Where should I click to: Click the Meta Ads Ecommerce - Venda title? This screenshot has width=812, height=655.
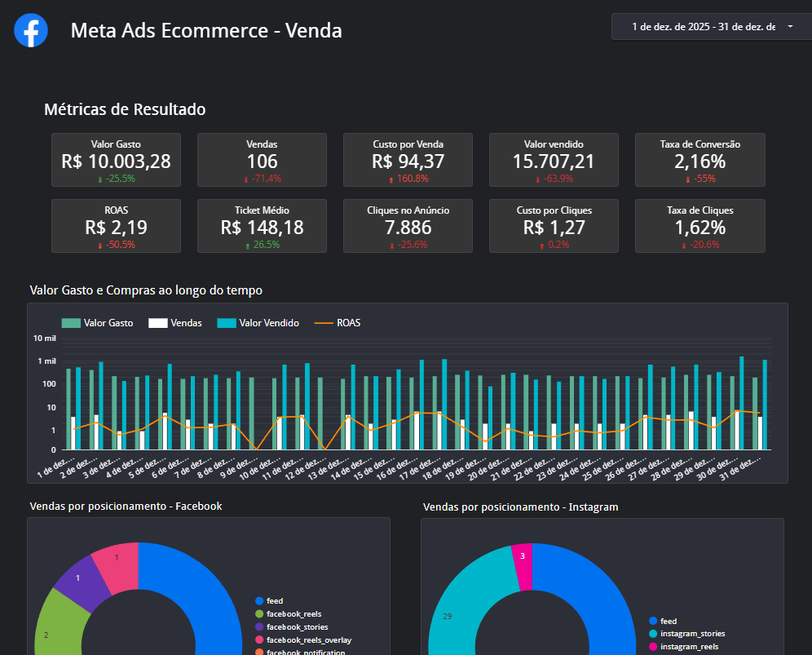point(206,30)
